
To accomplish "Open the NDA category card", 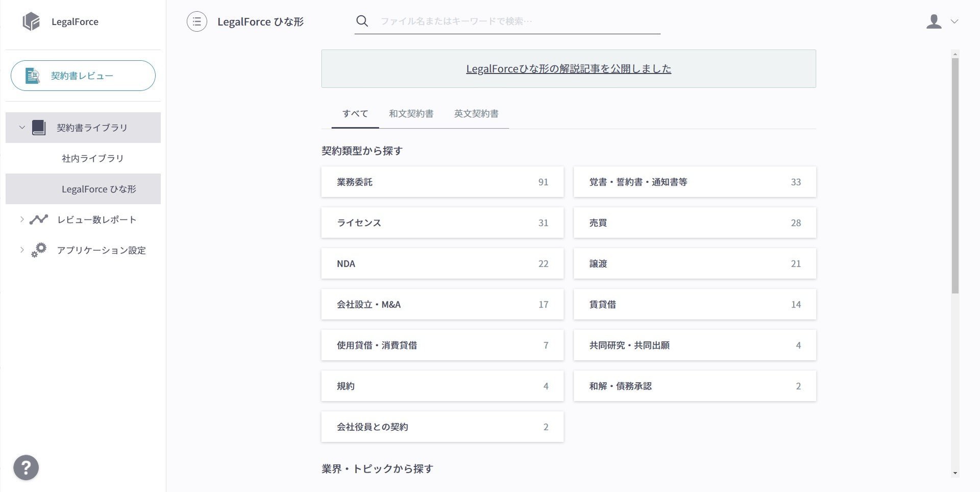I will [443, 264].
